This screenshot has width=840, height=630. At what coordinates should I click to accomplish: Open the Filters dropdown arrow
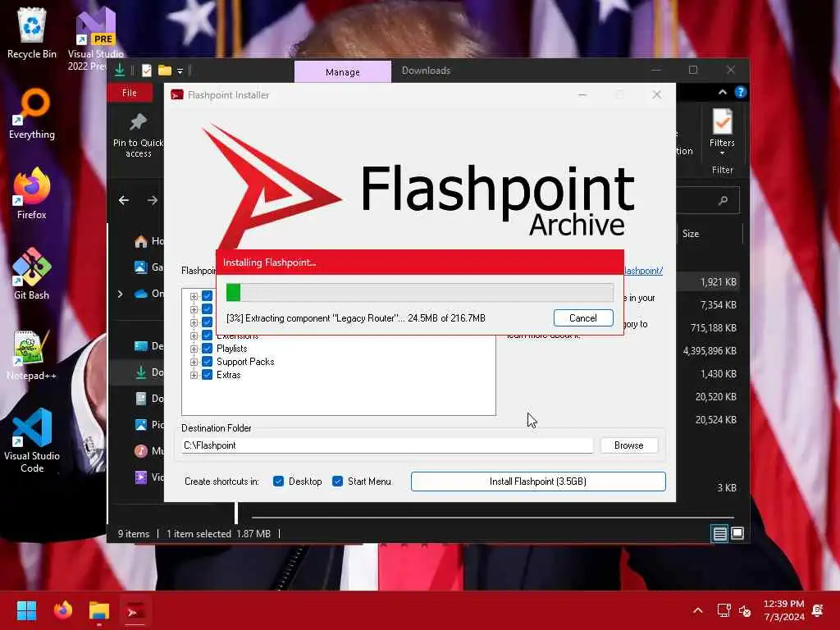[x=722, y=153]
